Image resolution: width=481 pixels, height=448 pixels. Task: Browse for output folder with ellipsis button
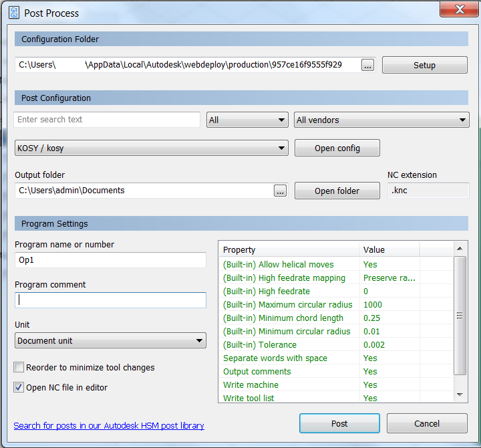[x=280, y=191]
